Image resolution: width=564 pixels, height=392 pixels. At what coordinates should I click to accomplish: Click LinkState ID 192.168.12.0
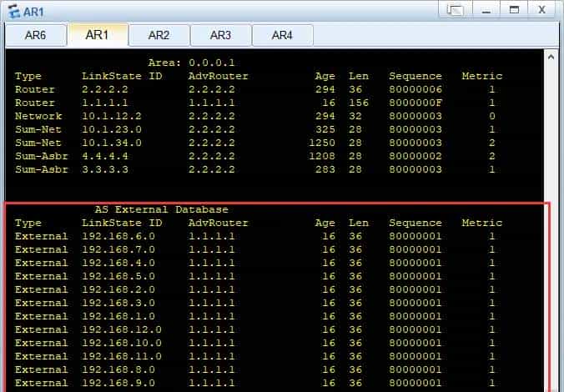click(122, 329)
